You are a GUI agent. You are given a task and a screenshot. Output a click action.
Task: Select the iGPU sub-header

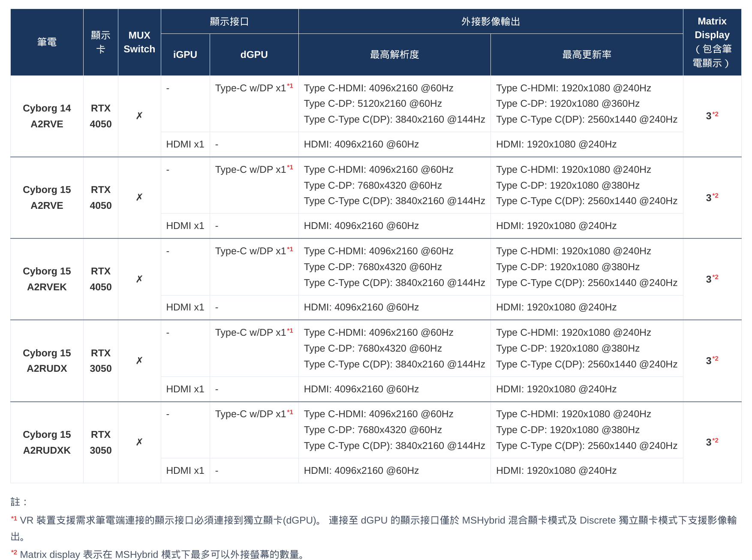pyautogui.click(x=185, y=54)
